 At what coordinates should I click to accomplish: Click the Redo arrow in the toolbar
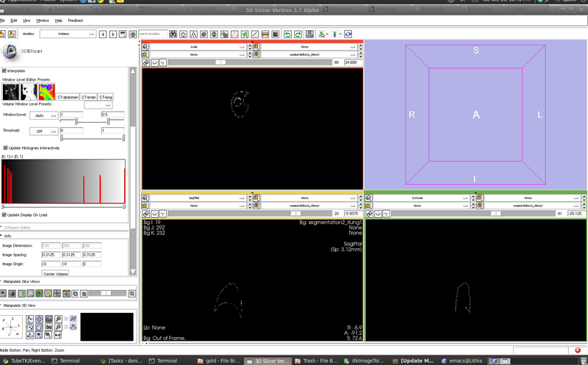[298, 34]
